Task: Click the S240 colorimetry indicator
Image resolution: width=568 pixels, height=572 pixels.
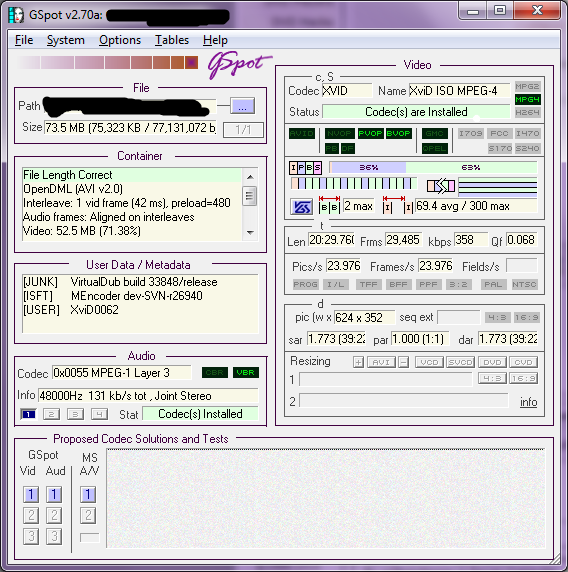Action: coord(527,148)
